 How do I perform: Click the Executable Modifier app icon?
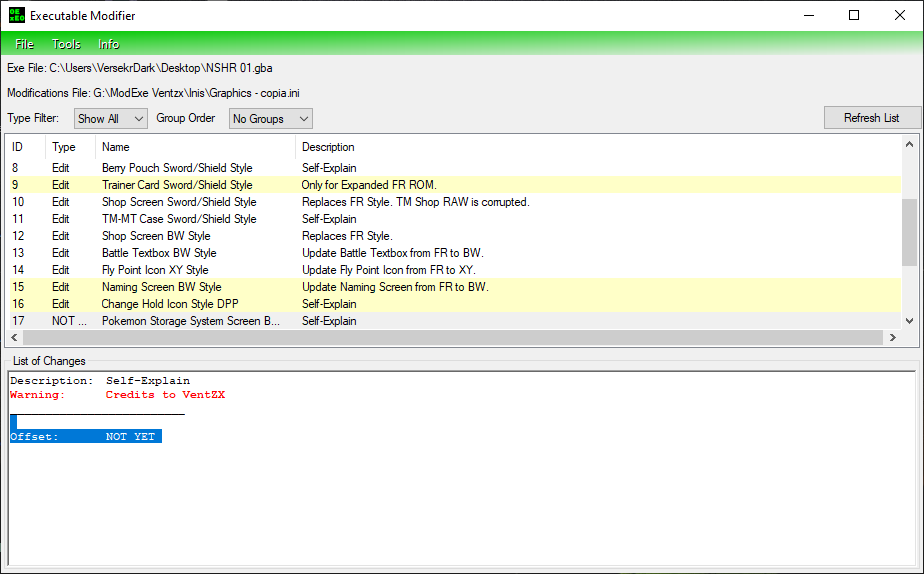[16, 15]
